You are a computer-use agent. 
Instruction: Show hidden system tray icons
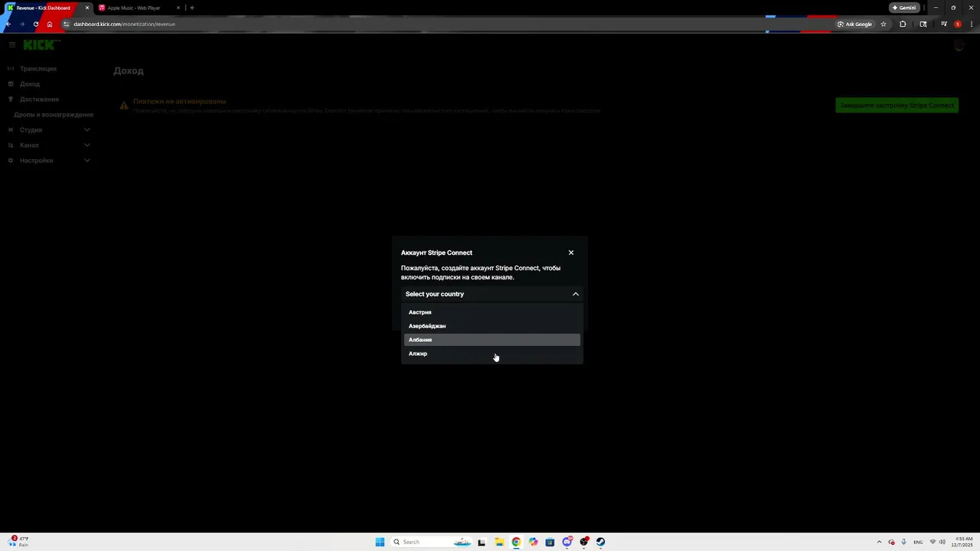(x=879, y=542)
